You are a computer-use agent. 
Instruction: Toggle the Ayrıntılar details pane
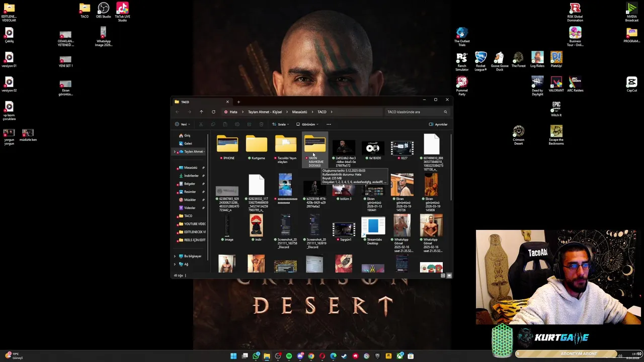click(x=438, y=124)
